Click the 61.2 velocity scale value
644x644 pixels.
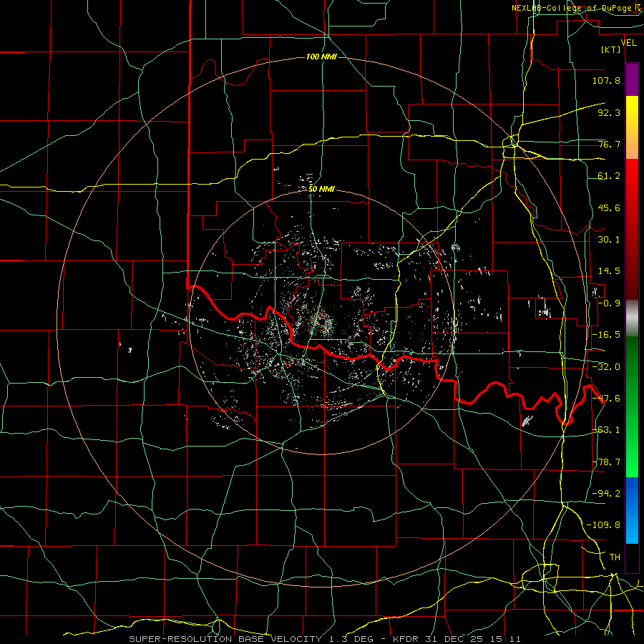(x=609, y=176)
